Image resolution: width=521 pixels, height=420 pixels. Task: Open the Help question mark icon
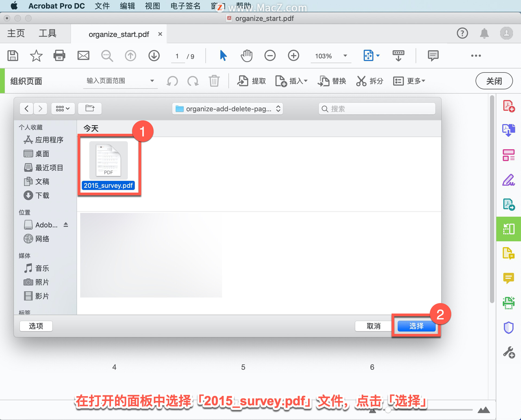[x=462, y=33]
